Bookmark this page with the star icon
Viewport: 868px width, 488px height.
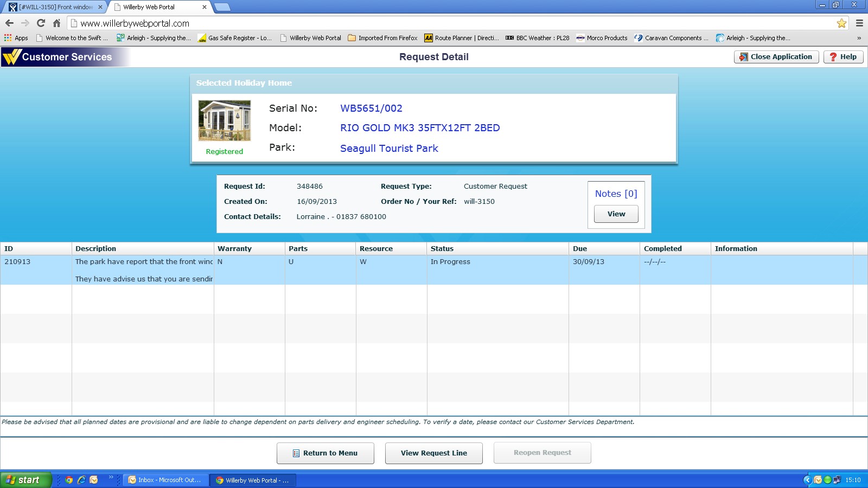(x=841, y=23)
